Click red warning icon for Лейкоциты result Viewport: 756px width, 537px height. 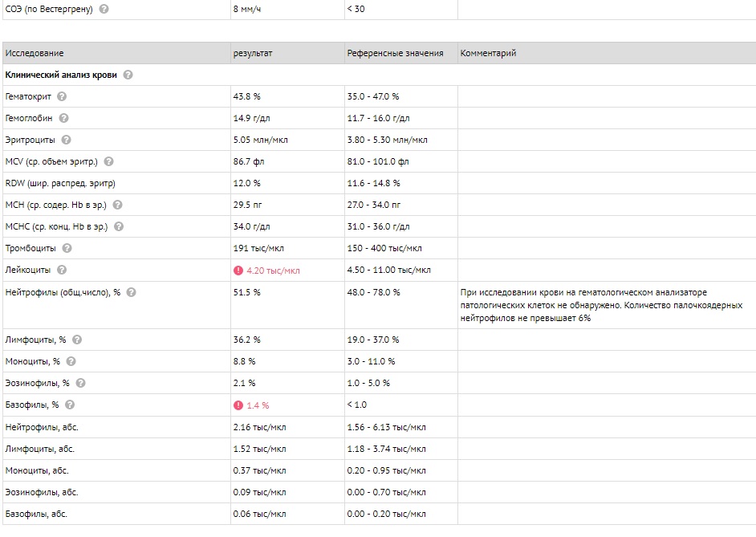[238, 271]
